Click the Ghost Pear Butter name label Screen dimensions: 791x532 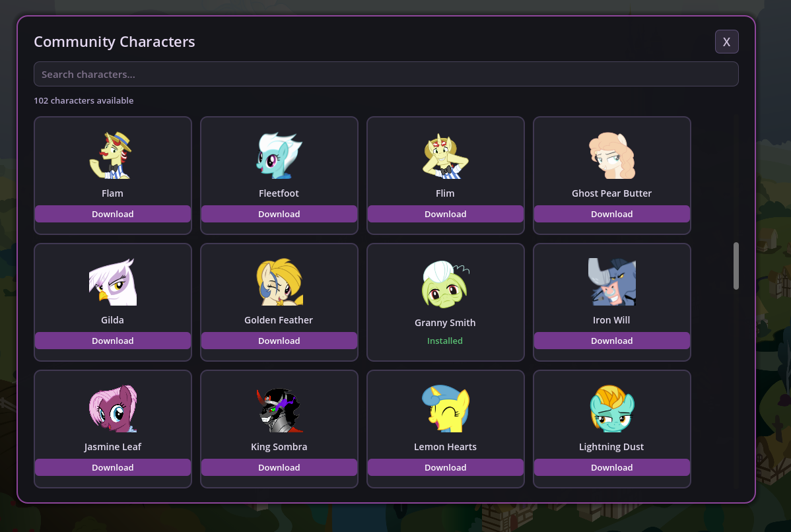612,193
